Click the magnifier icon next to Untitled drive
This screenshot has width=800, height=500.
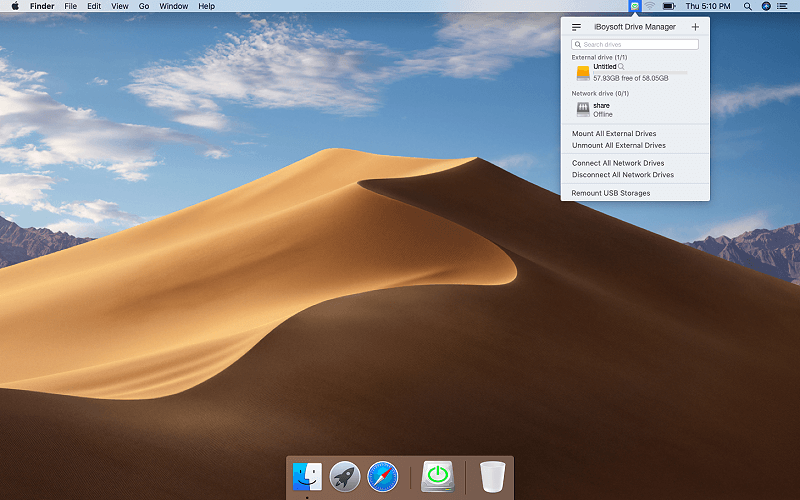621,67
